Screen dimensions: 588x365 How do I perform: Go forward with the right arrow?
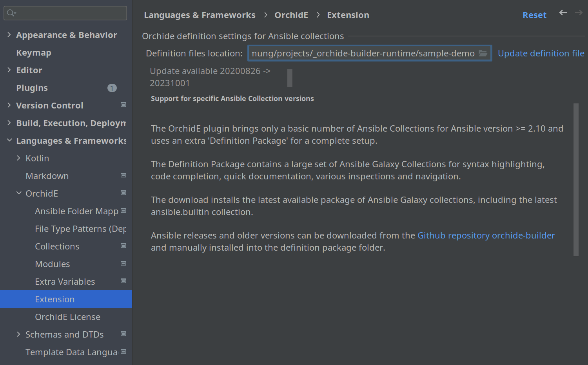tap(579, 13)
